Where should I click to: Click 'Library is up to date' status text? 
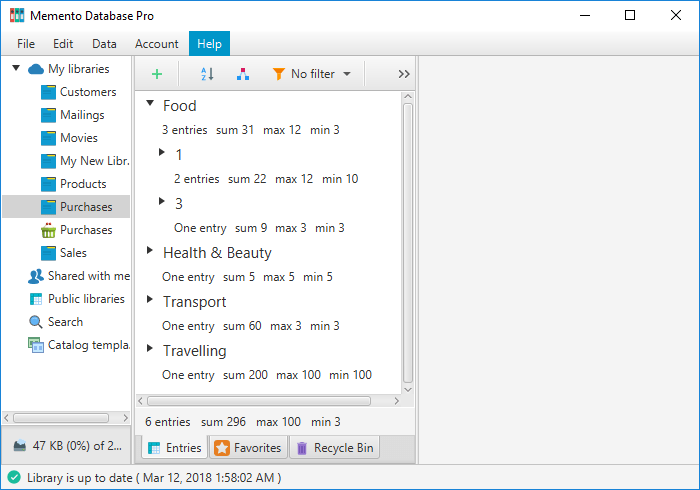tap(79, 478)
